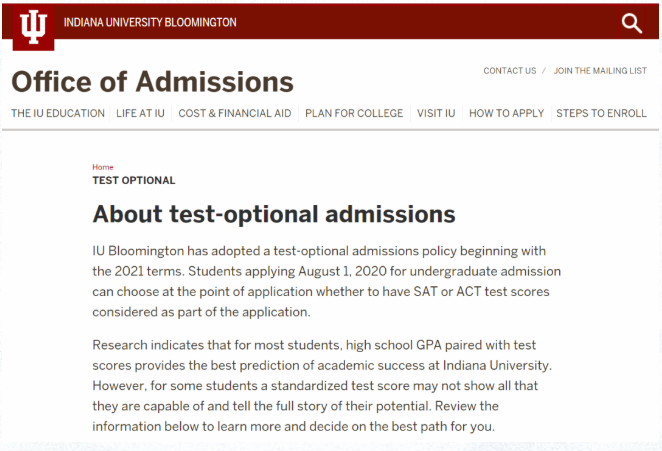Click the slash separator after Contact Us
Image resolution: width=662 pixels, height=451 pixels.
[x=544, y=71]
